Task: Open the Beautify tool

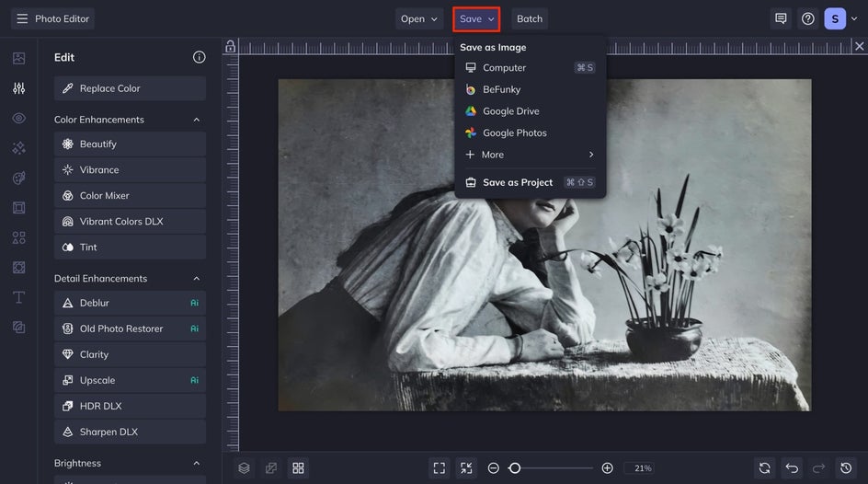Action: (130, 144)
